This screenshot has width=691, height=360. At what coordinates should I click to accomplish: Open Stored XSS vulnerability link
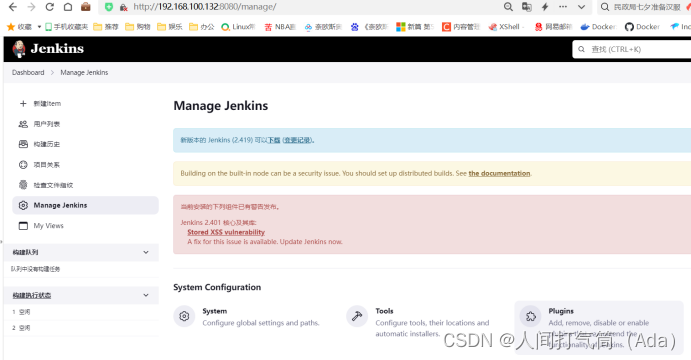click(x=226, y=232)
